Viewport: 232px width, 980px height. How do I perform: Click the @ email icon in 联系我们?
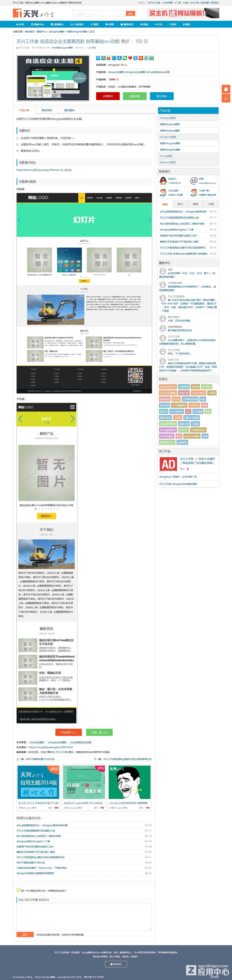click(194, 181)
